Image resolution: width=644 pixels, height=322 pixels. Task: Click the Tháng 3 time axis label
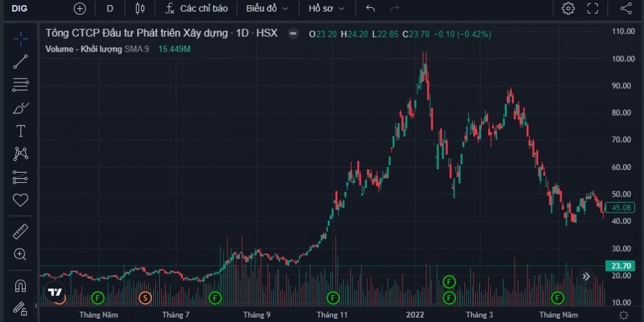pos(479,315)
